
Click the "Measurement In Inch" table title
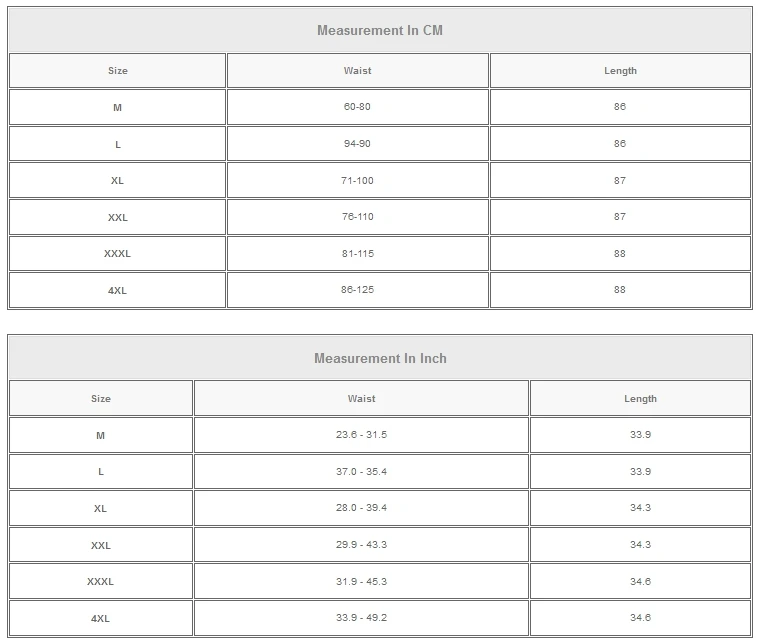click(x=379, y=358)
